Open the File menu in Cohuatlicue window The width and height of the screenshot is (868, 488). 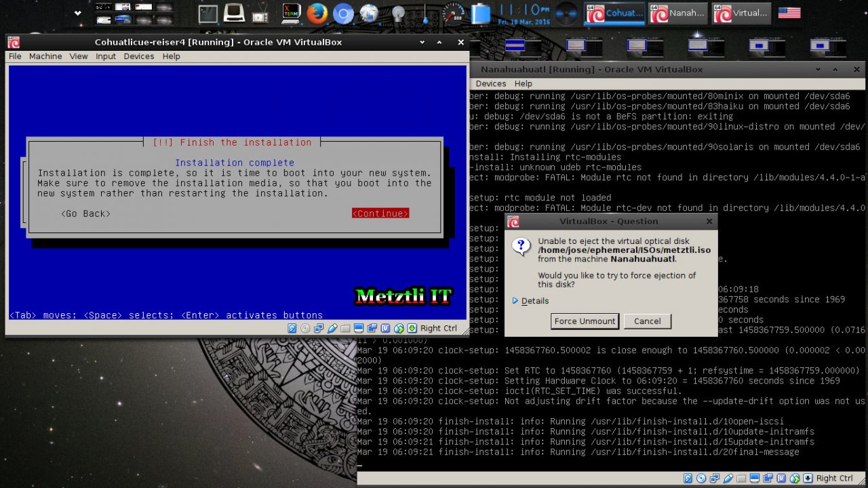(15, 56)
